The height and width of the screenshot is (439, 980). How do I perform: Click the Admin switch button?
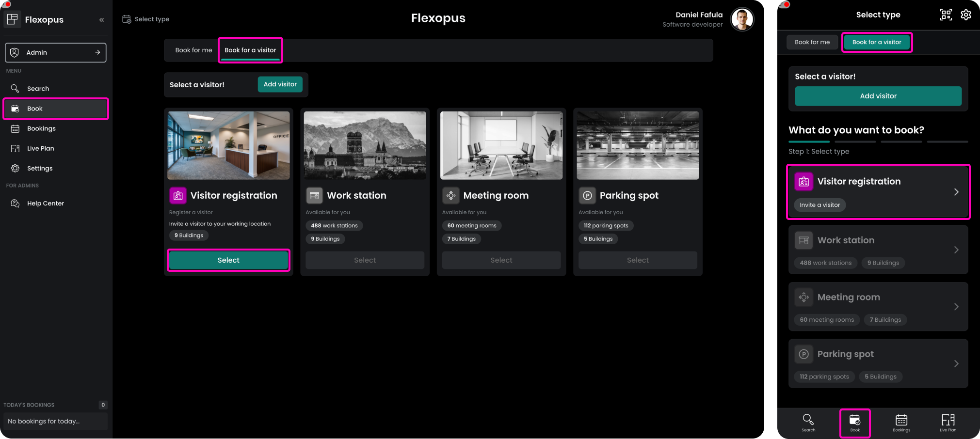[x=55, y=52]
